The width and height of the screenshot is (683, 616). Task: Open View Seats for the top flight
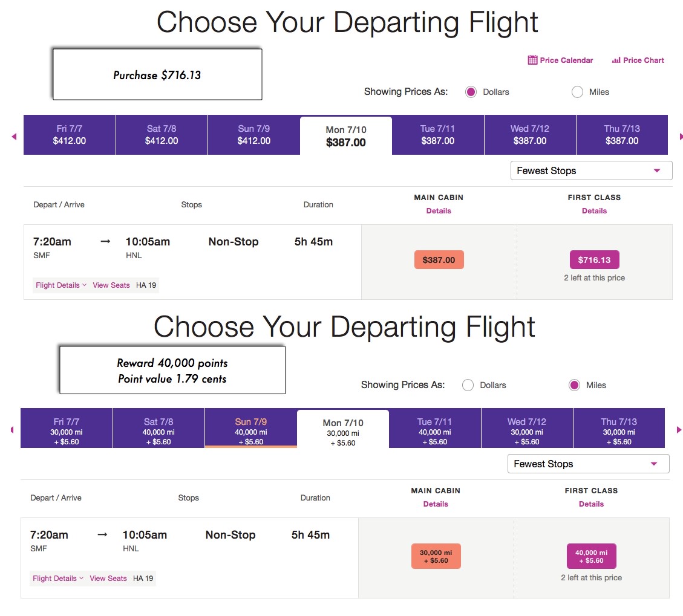(x=111, y=285)
